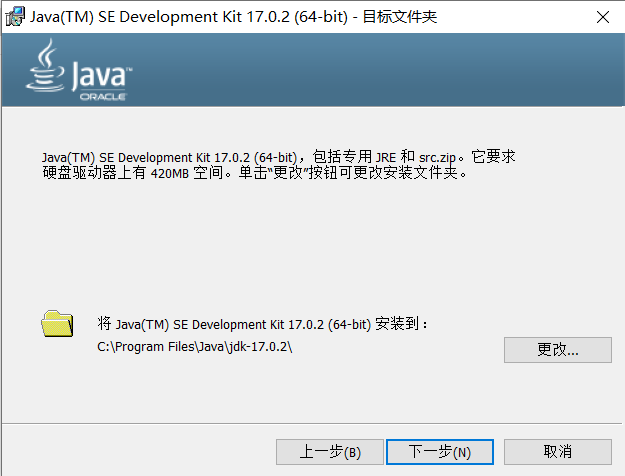Click the window title text 目标文件夹
Viewport: 625px width, 476px height.
click(400, 17)
